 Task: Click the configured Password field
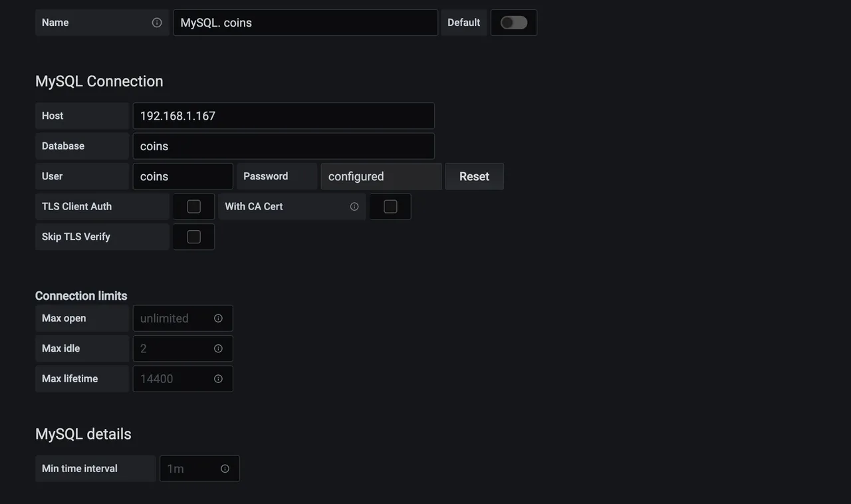(381, 176)
